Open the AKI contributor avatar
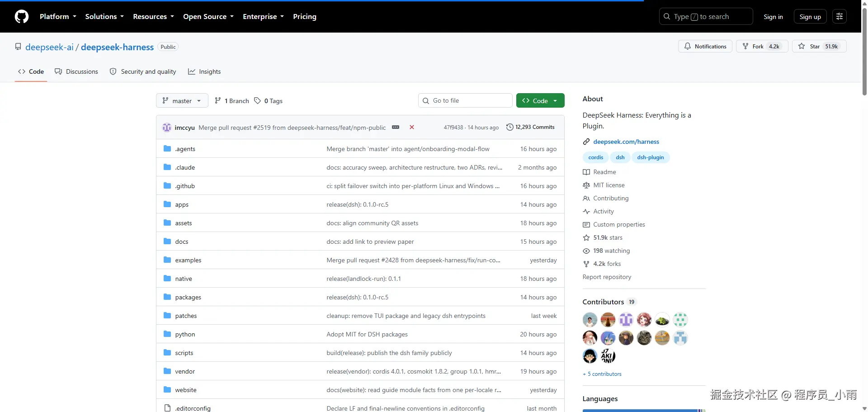The width and height of the screenshot is (868, 412). click(x=608, y=356)
